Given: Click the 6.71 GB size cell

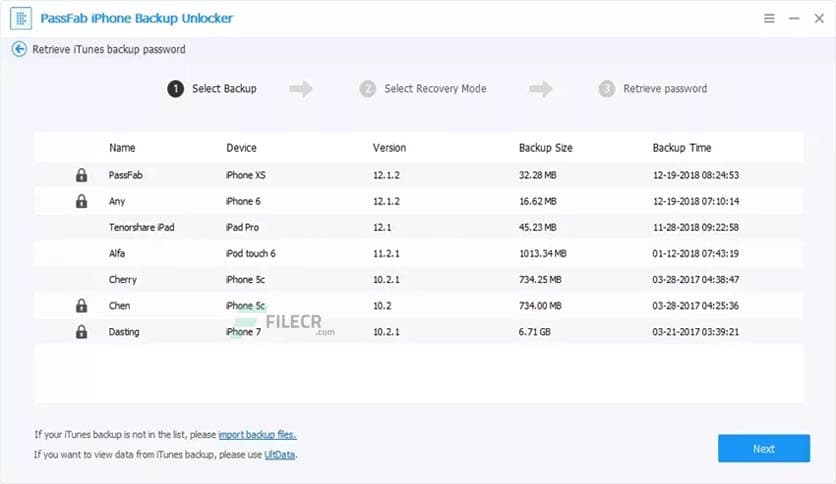Looking at the screenshot, I should [x=535, y=332].
